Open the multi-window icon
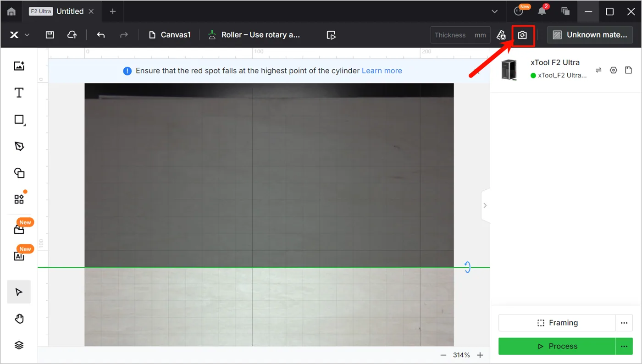 coord(565,11)
